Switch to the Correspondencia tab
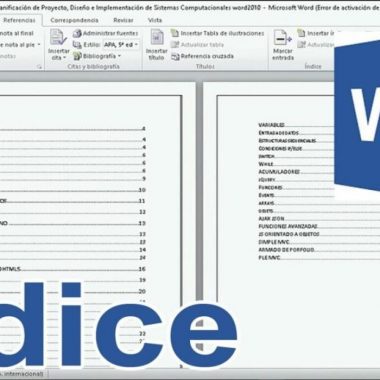This screenshot has width=380, height=380. point(74,20)
